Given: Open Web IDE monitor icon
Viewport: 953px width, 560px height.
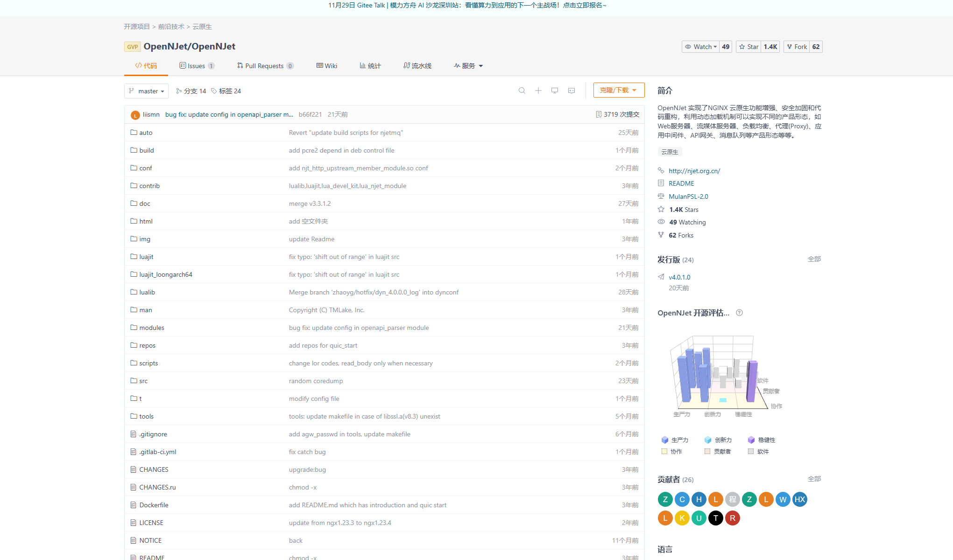Looking at the screenshot, I should point(554,91).
